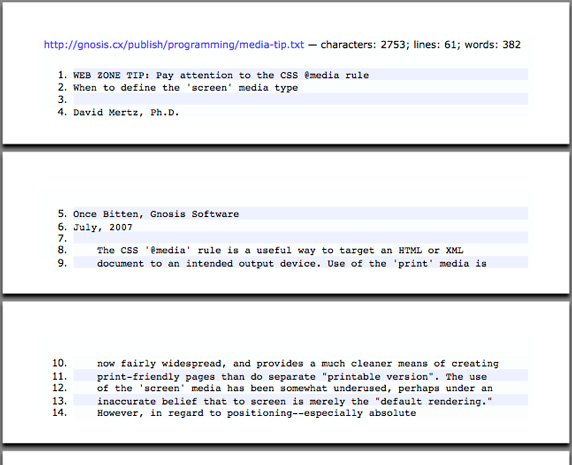Select line 13 starting "inaccurate belief"

[x=300, y=400]
